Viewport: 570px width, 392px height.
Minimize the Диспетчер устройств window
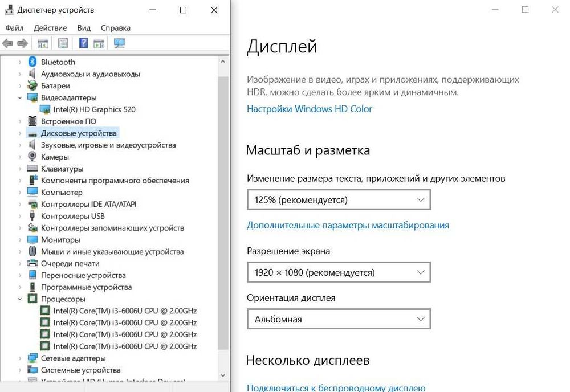pyautogui.click(x=153, y=10)
